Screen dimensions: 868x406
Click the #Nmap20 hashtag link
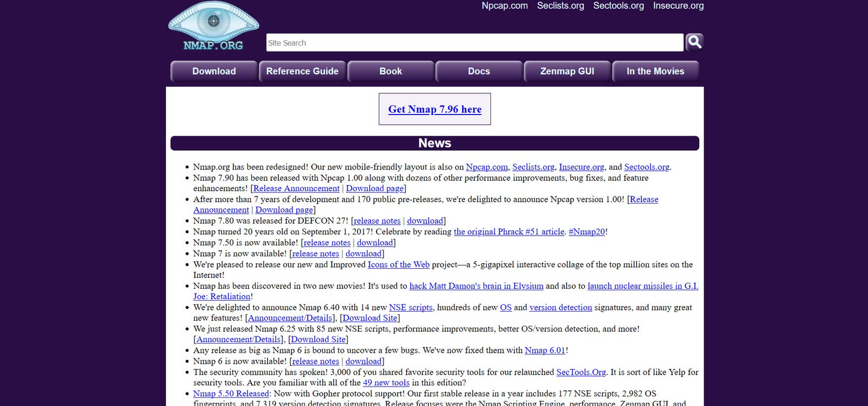[x=586, y=232]
